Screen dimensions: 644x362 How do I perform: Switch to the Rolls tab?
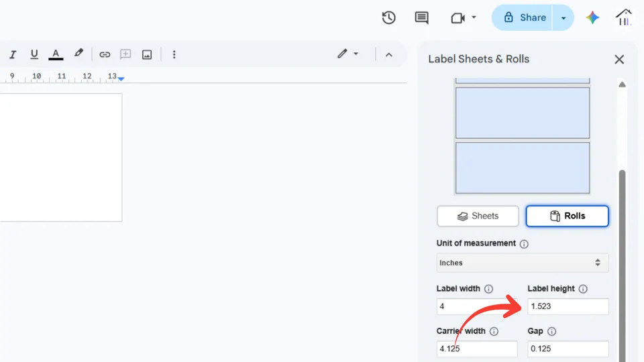pyautogui.click(x=568, y=216)
